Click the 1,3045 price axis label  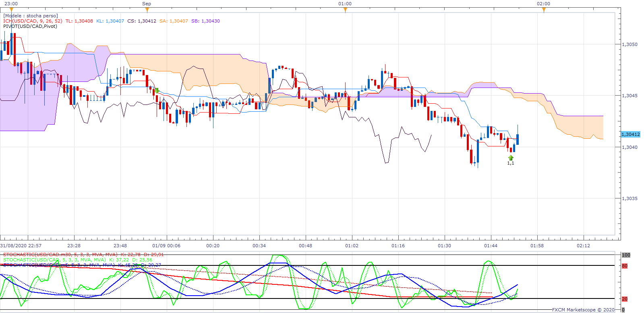tap(630, 96)
